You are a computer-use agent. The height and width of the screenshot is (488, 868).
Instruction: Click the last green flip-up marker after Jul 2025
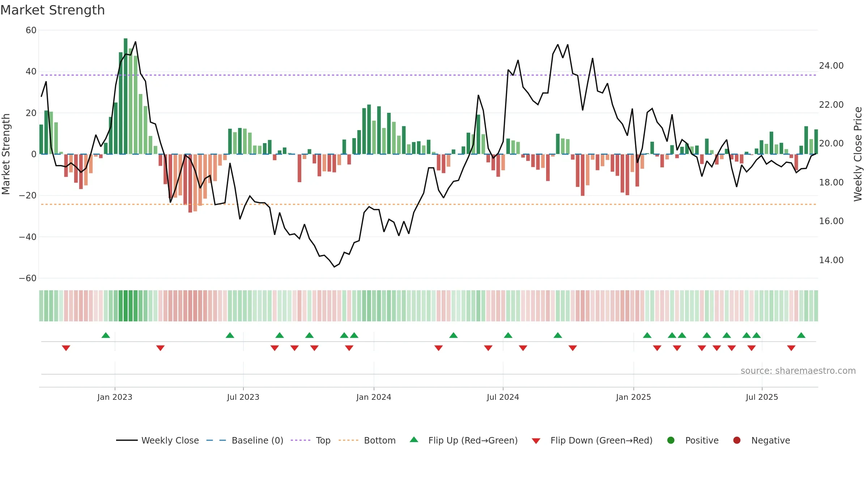[x=801, y=335]
